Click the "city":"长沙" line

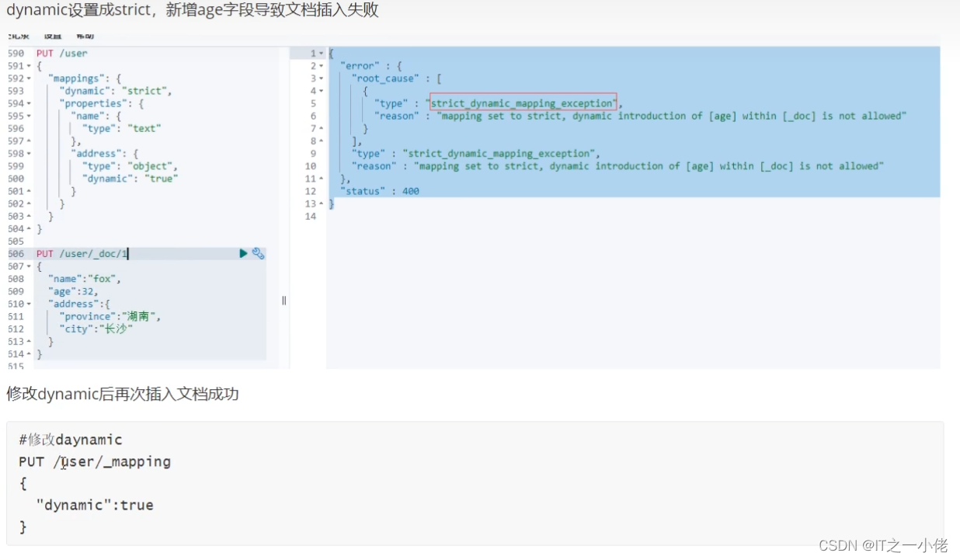click(x=96, y=329)
